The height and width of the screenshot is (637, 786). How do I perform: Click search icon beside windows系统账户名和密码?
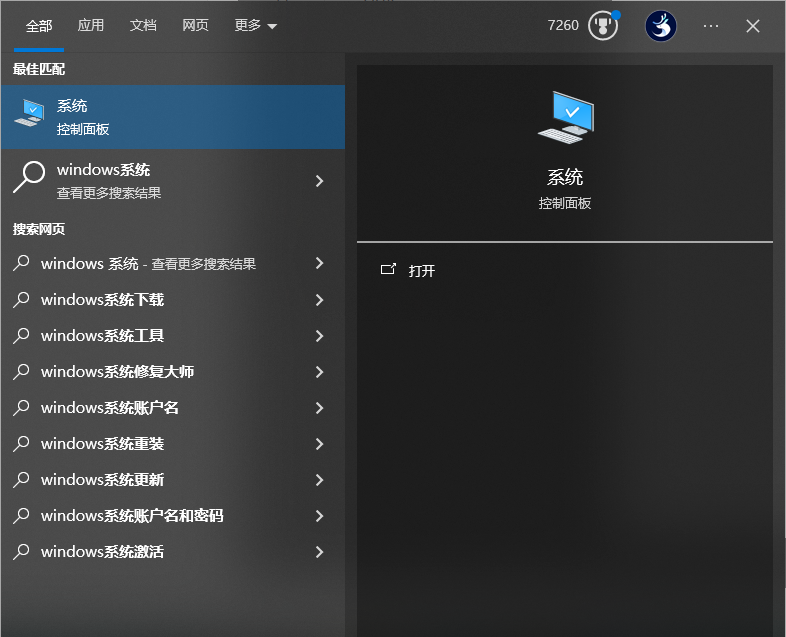pos(21,516)
